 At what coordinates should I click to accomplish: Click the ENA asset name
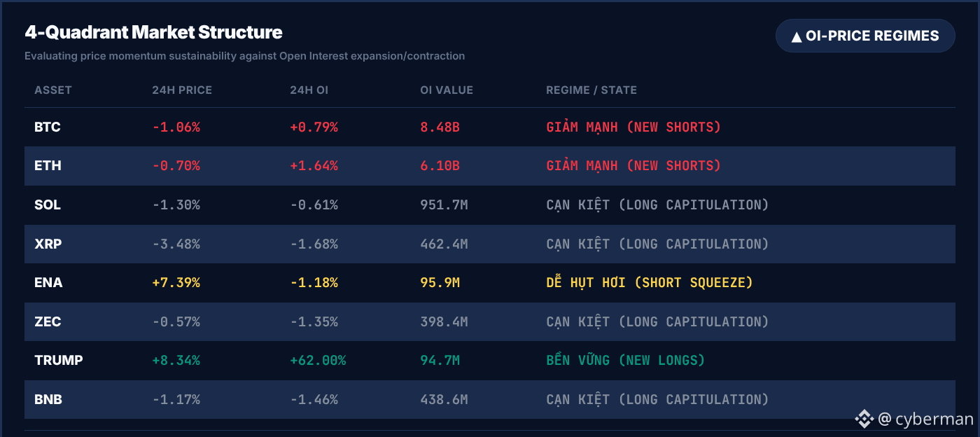(x=48, y=283)
